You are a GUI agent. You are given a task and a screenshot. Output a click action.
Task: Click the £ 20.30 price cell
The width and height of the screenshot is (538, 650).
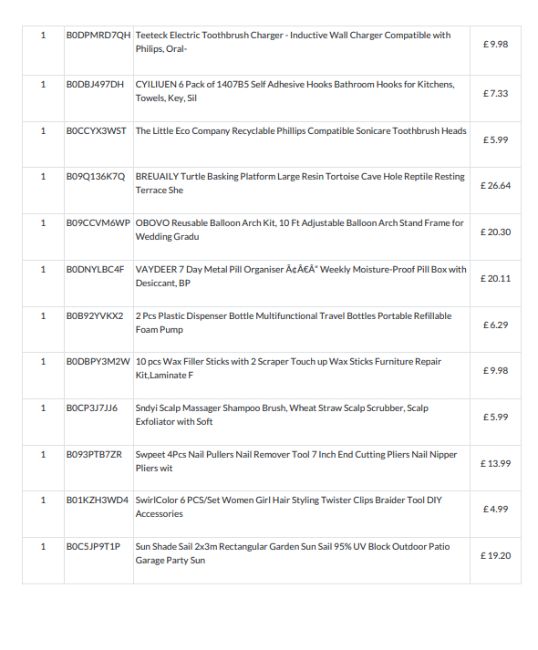pos(495,232)
